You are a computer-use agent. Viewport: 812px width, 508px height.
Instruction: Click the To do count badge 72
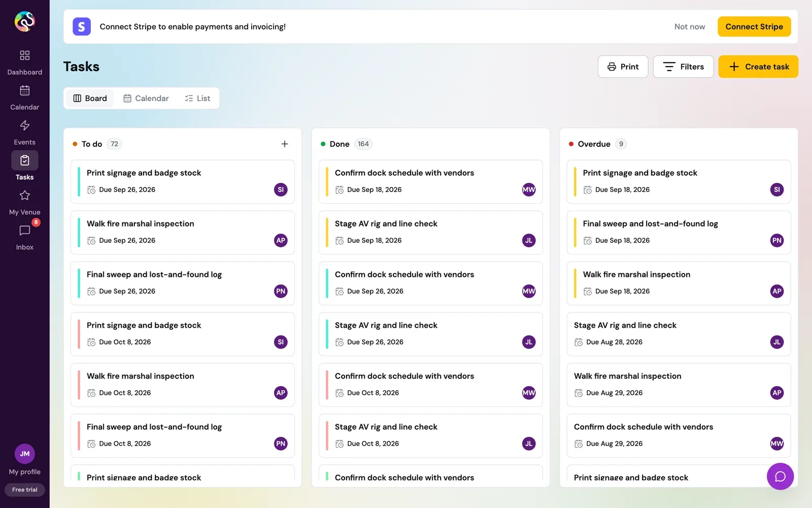(114, 144)
